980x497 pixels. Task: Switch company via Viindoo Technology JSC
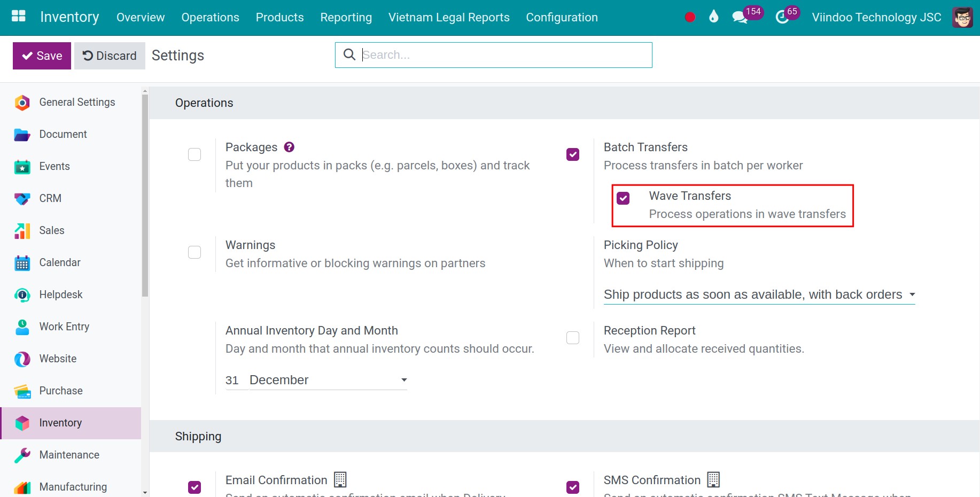876,17
